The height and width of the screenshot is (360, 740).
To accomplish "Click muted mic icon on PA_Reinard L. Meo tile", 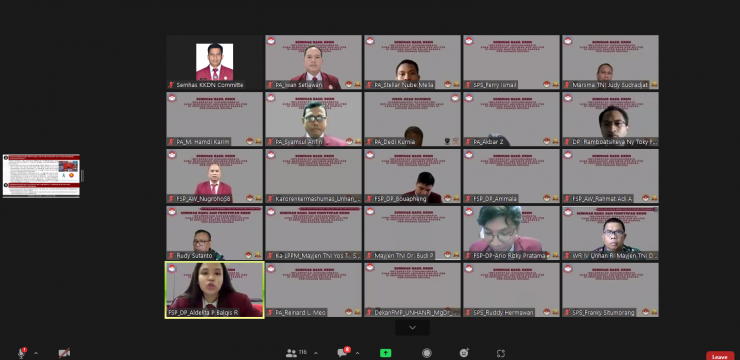I will [x=270, y=312].
